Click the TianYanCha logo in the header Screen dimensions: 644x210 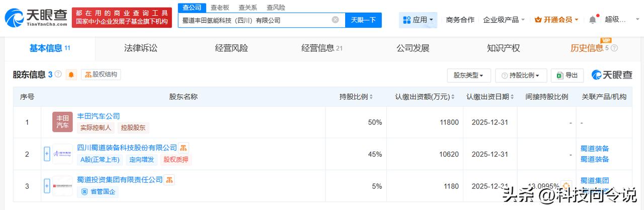pyautogui.click(x=36, y=18)
